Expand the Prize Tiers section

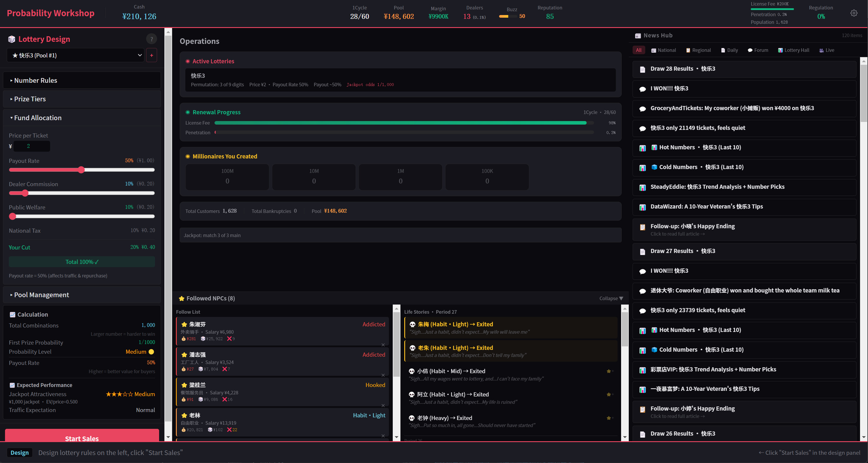pyautogui.click(x=82, y=99)
